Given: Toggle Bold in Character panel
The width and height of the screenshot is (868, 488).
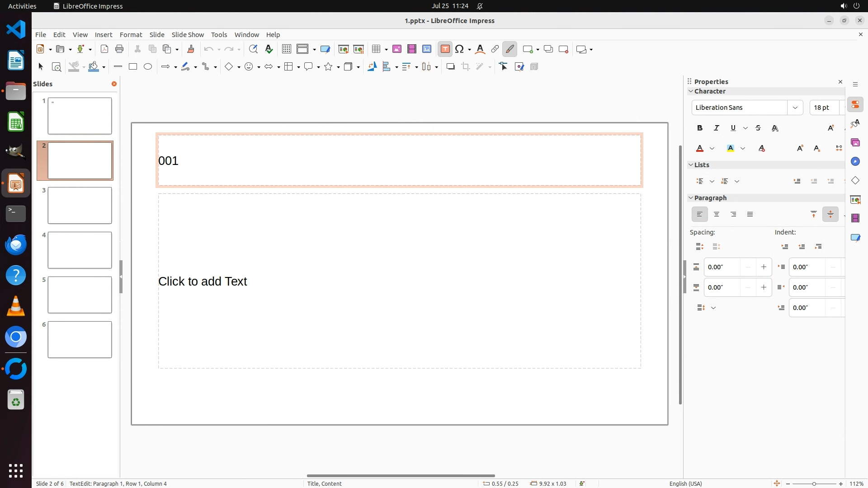Looking at the screenshot, I should point(700,128).
